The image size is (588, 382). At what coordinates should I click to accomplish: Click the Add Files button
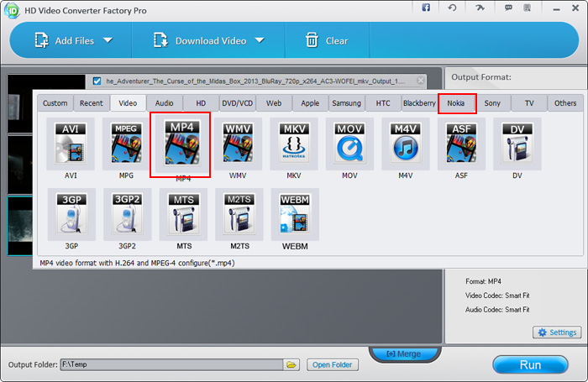(x=64, y=40)
